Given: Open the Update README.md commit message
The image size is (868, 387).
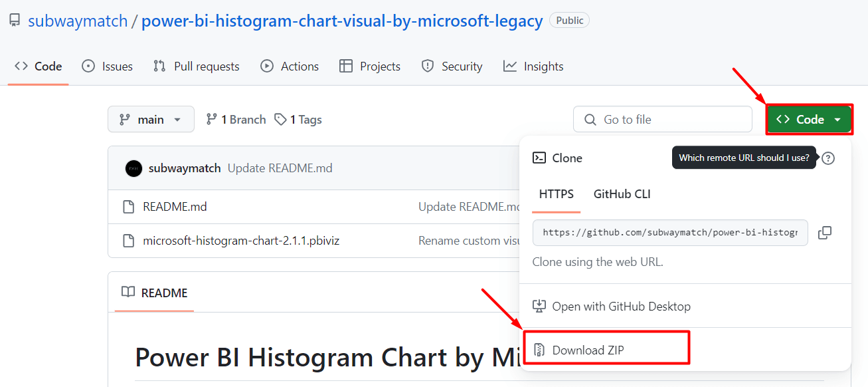Looking at the screenshot, I should coord(280,168).
